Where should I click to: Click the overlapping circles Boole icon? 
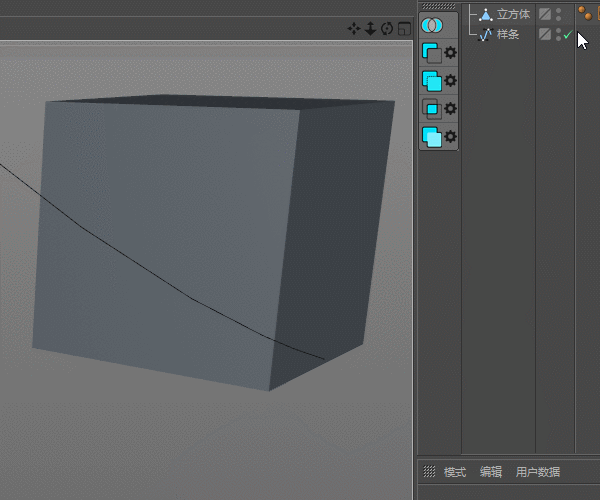pyautogui.click(x=433, y=25)
